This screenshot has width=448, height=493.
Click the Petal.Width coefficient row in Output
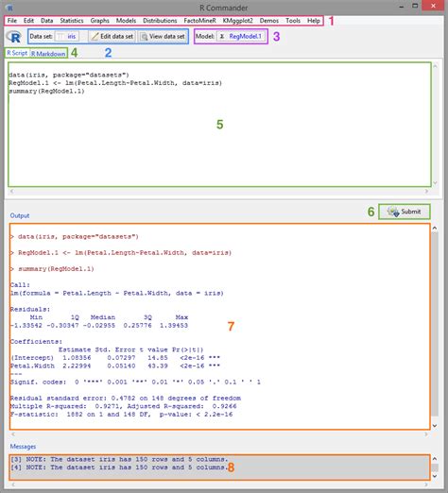pos(115,365)
